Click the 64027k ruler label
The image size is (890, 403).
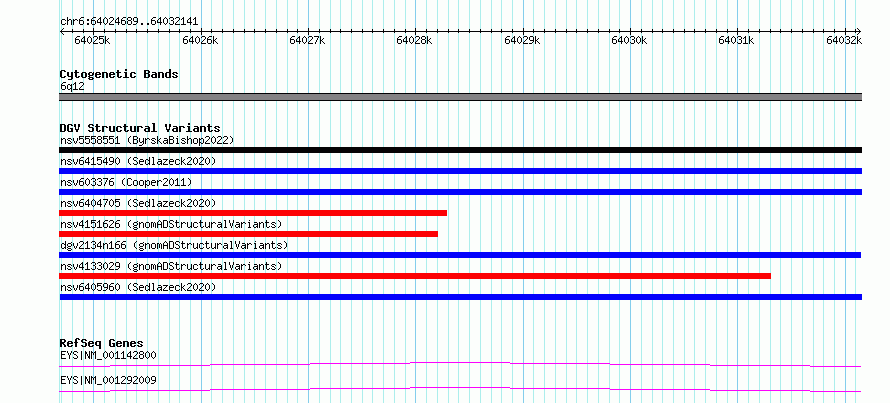pos(307,40)
